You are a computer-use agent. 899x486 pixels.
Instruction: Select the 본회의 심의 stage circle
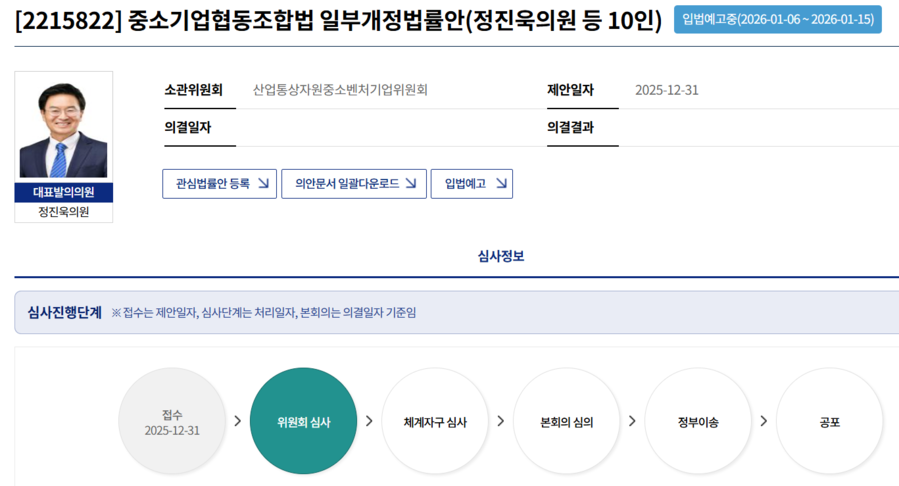(566, 421)
